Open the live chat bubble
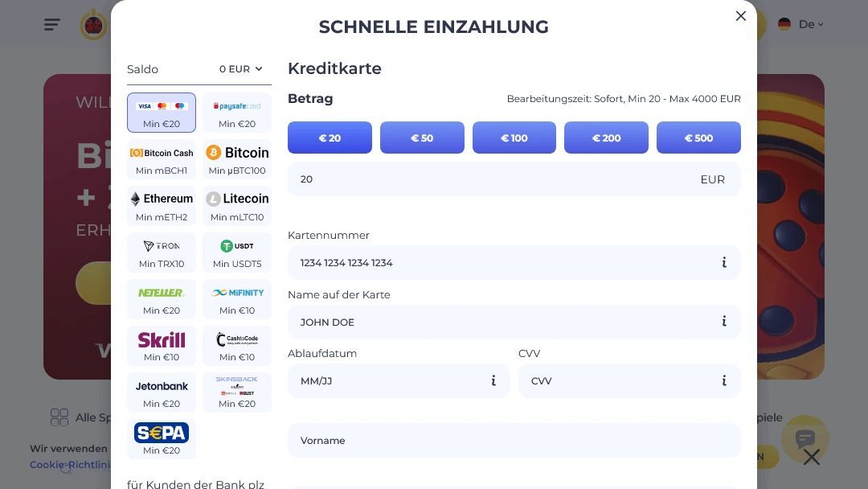868x489 pixels. tap(805, 439)
